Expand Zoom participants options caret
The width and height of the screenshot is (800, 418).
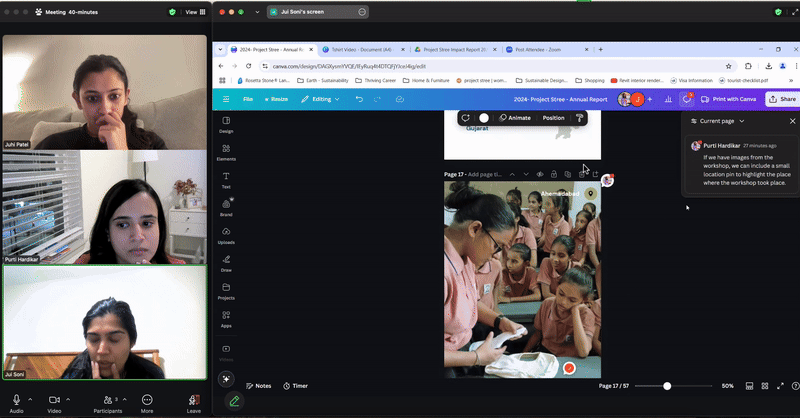tap(124, 399)
